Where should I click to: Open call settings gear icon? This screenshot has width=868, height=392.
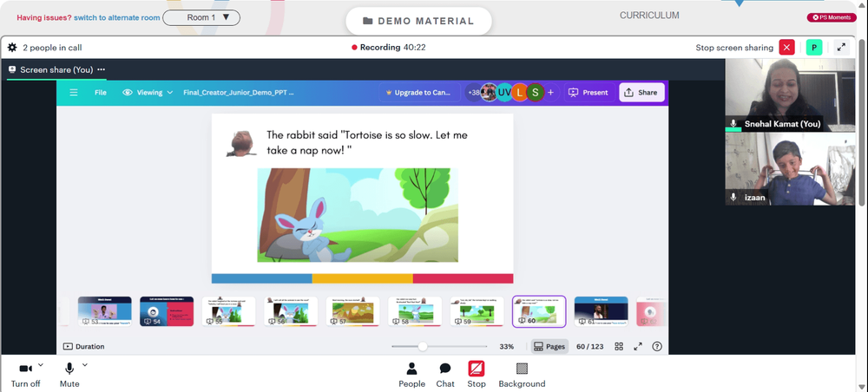point(11,48)
